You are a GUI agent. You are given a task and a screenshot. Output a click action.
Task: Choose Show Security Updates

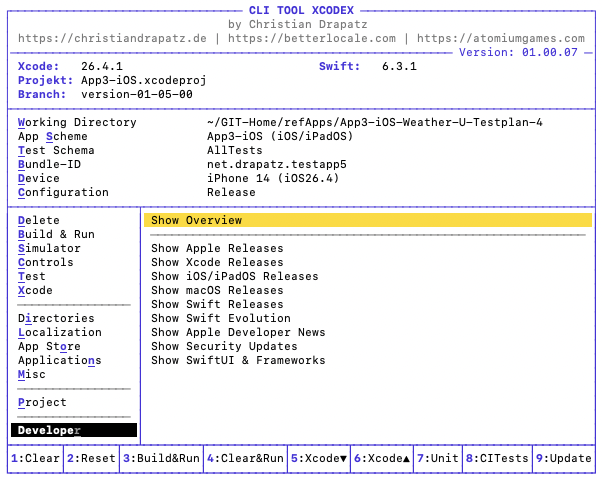[224, 346]
